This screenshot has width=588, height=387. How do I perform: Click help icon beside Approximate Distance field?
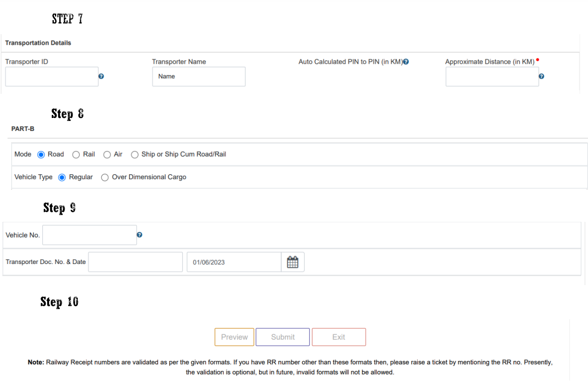[541, 76]
